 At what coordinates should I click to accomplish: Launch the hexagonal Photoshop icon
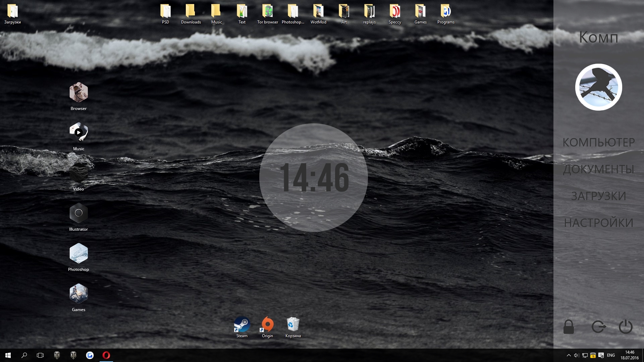[78, 253]
